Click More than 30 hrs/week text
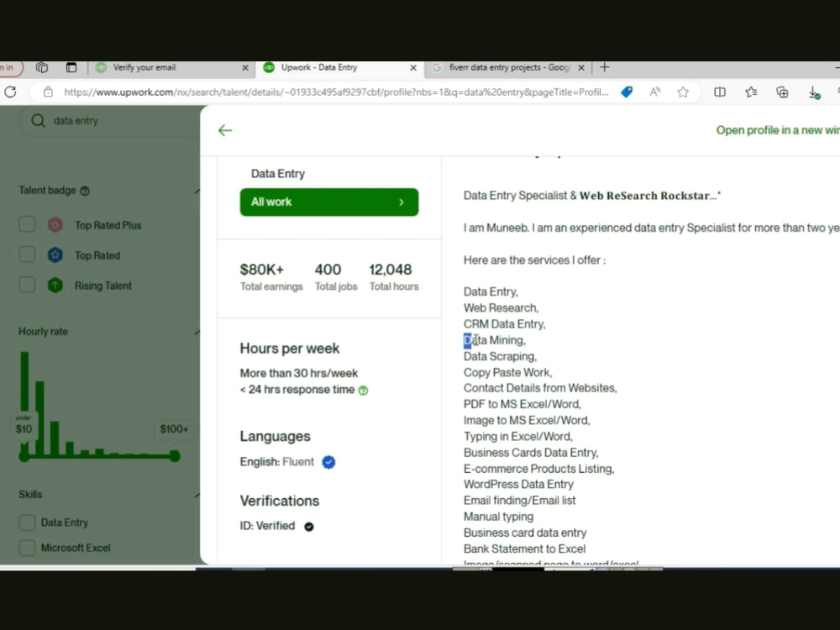This screenshot has width=840, height=630. click(x=299, y=374)
